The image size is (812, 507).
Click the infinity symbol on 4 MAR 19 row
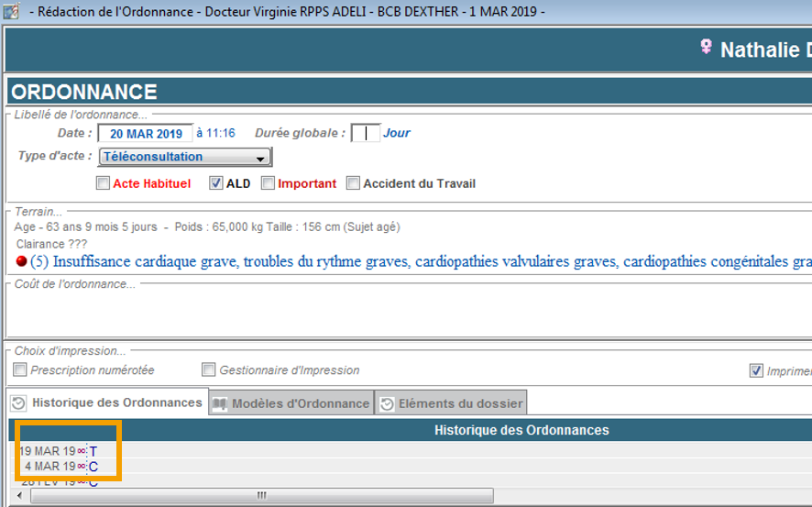(82, 467)
